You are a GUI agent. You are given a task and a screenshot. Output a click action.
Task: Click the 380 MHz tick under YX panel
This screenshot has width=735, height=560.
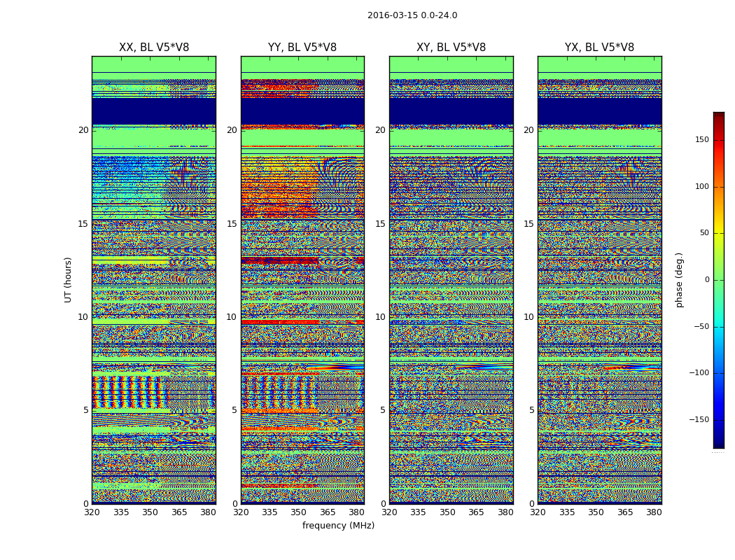654,512
